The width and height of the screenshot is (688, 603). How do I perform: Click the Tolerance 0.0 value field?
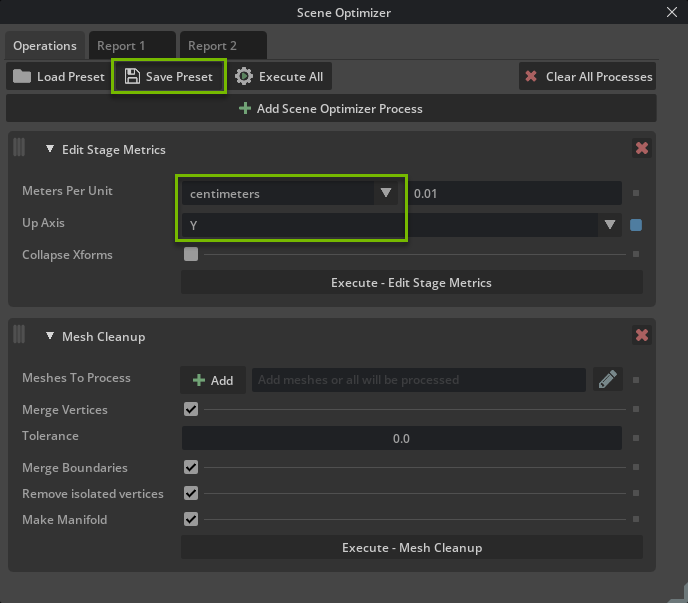click(401, 438)
